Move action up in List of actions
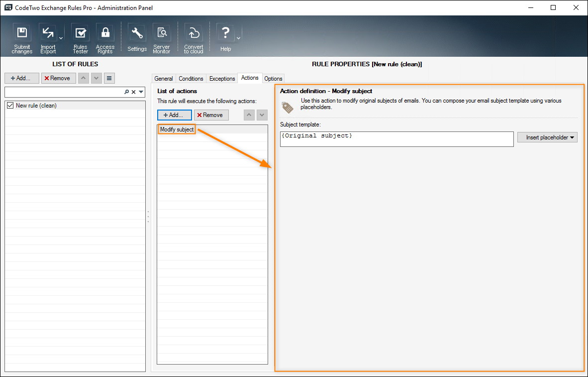Image resolution: width=588 pixels, height=377 pixels. [249, 115]
